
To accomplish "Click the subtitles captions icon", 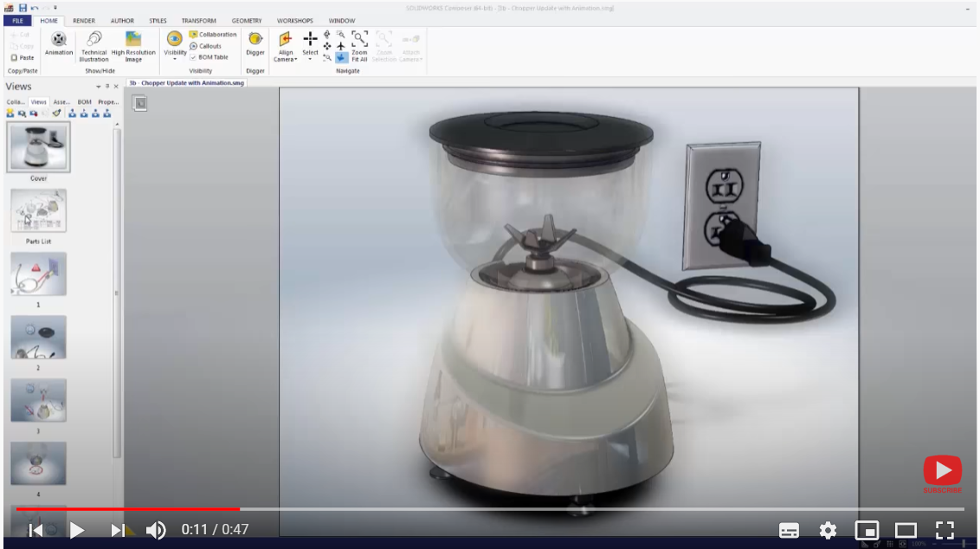I will [789, 530].
